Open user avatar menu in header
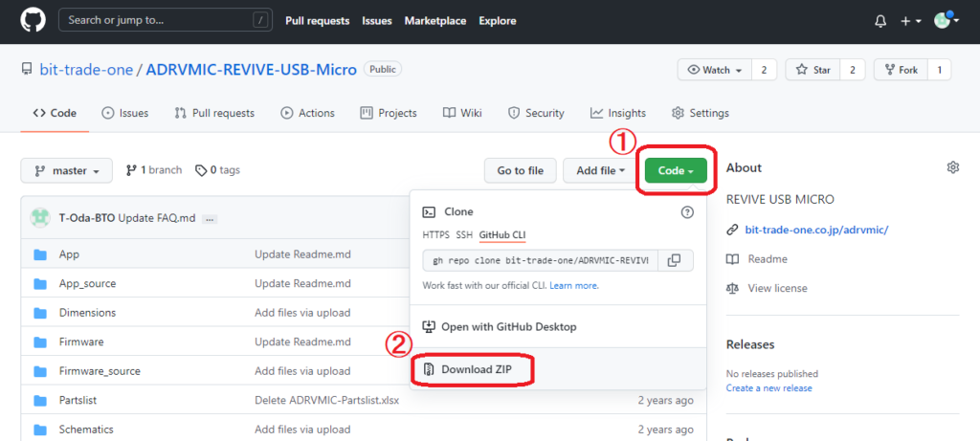 (x=944, y=21)
